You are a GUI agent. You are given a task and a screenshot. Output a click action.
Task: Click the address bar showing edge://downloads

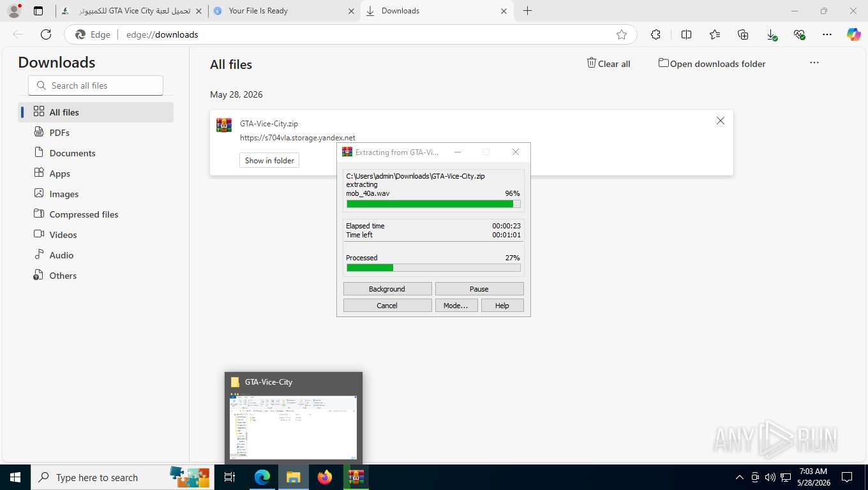pos(350,34)
